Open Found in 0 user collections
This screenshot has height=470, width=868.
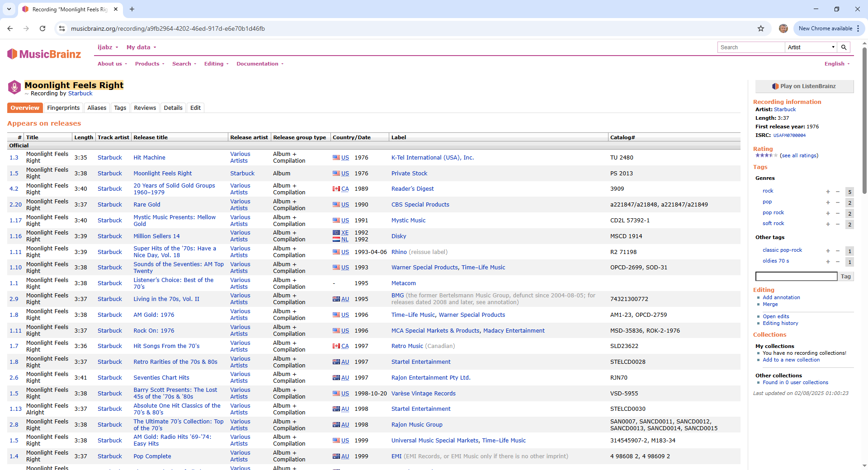[x=795, y=382]
